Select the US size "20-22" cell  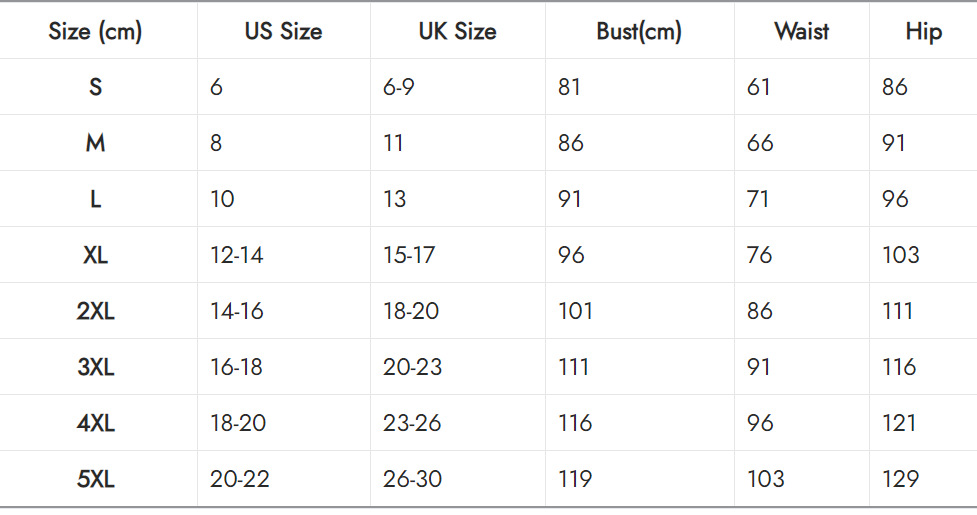240,479
